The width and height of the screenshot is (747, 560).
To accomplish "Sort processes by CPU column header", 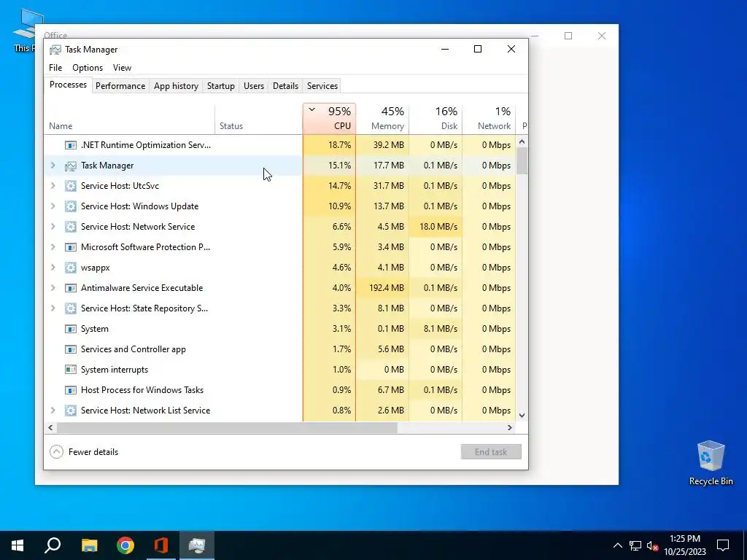I will pyautogui.click(x=329, y=118).
